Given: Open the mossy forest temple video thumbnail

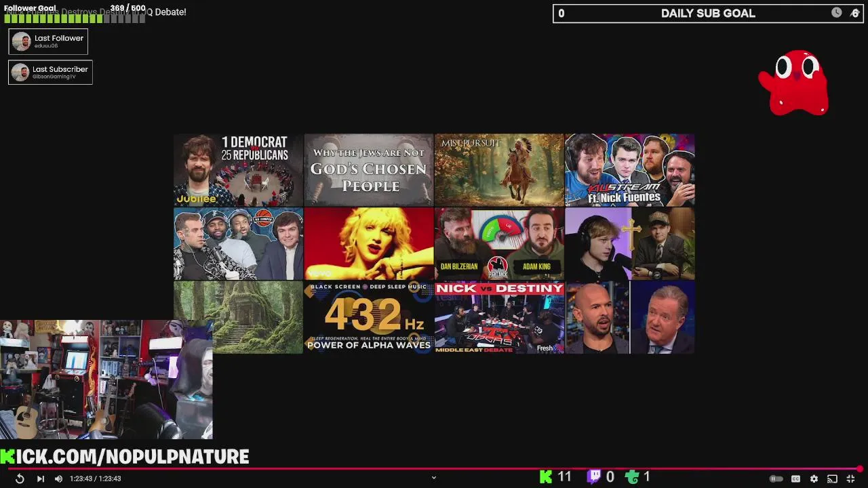Looking at the screenshot, I should click(x=258, y=317).
